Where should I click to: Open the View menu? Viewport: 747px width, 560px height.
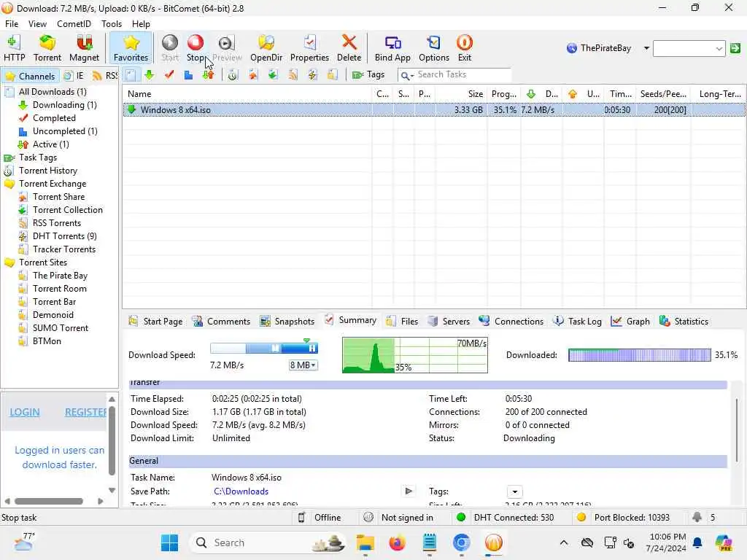pos(37,24)
